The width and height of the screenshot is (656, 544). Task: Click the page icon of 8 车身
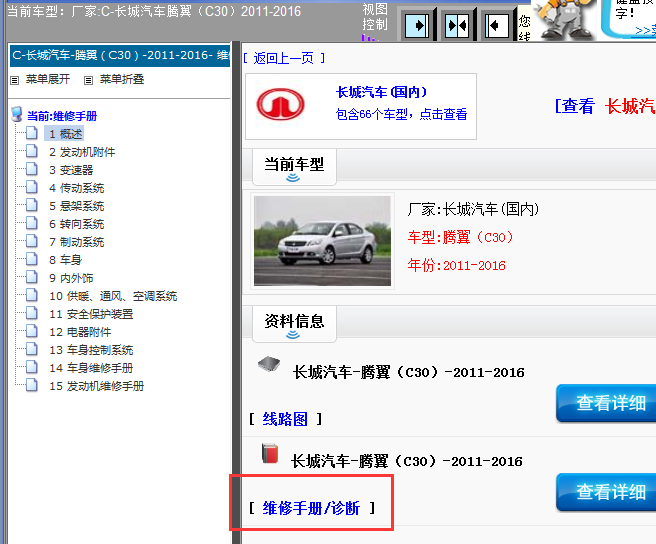click(32, 259)
